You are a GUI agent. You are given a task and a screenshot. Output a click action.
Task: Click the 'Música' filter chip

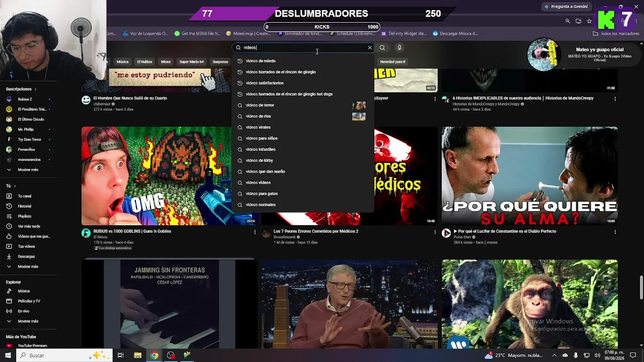[123, 62]
